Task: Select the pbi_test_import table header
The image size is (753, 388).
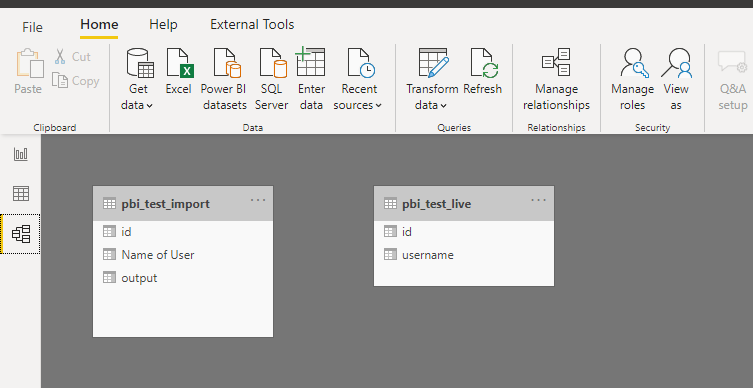Action: [183, 204]
